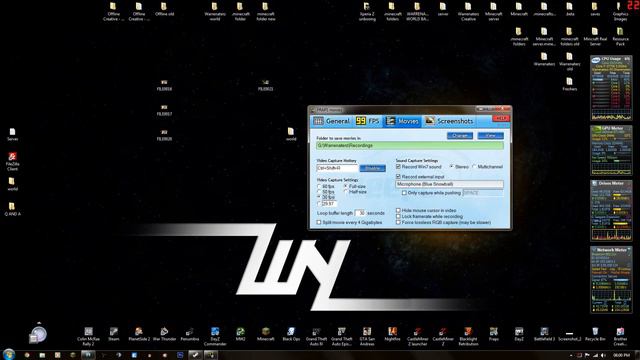Select the PlanetSide 2 desktop shortcut
The height and width of the screenshot is (360, 640).
(x=139, y=334)
